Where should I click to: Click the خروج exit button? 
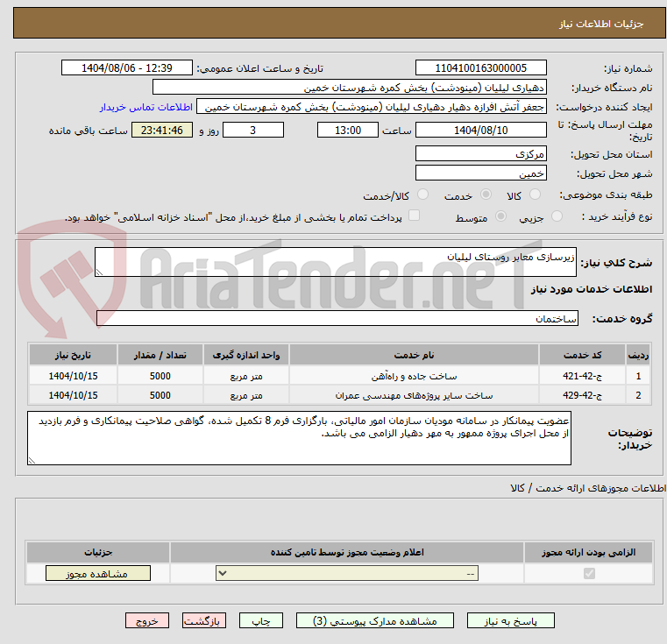pyautogui.click(x=147, y=620)
